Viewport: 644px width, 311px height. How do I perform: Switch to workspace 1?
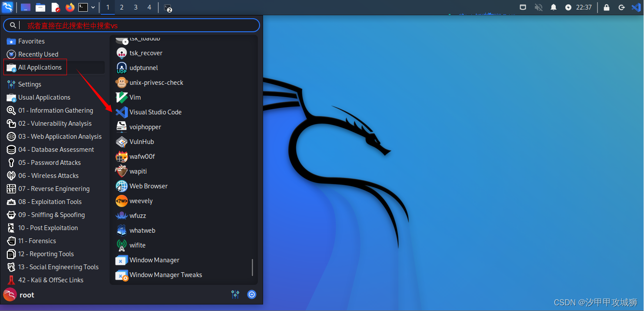(108, 7)
